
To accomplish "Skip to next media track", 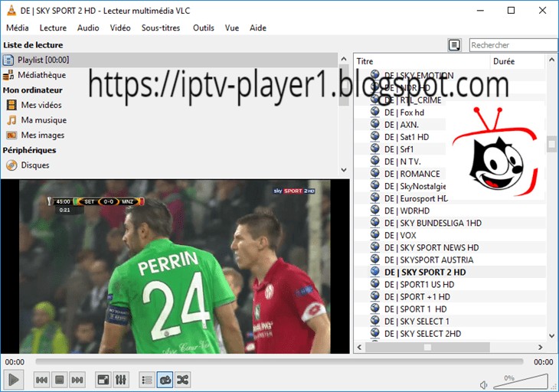I will (77, 380).
